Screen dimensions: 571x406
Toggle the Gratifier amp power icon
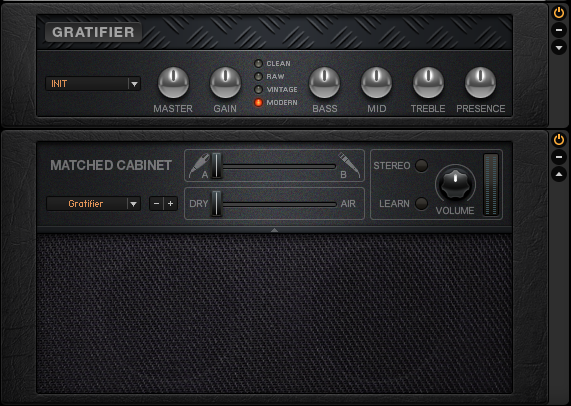(559, 13)
